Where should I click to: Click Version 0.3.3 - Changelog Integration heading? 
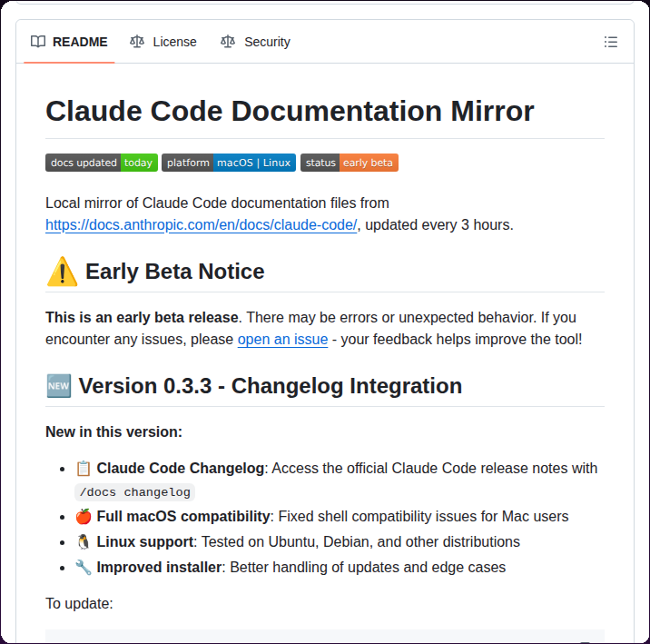pos(271,386)
